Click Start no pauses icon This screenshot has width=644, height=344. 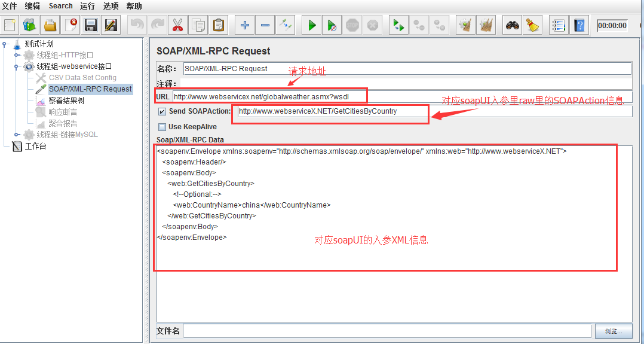pos(332,26)
